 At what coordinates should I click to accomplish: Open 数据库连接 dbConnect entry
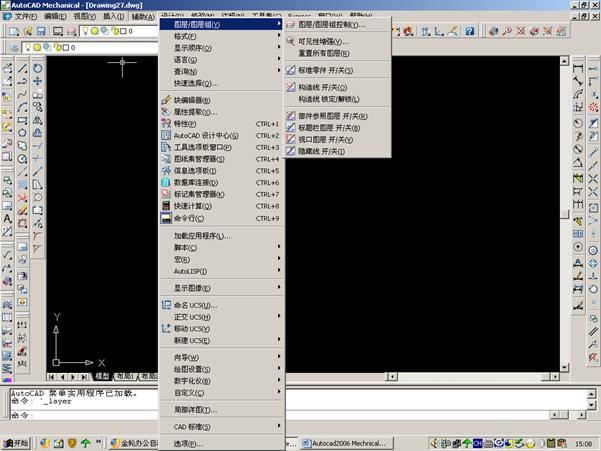(x=222, y=183)
